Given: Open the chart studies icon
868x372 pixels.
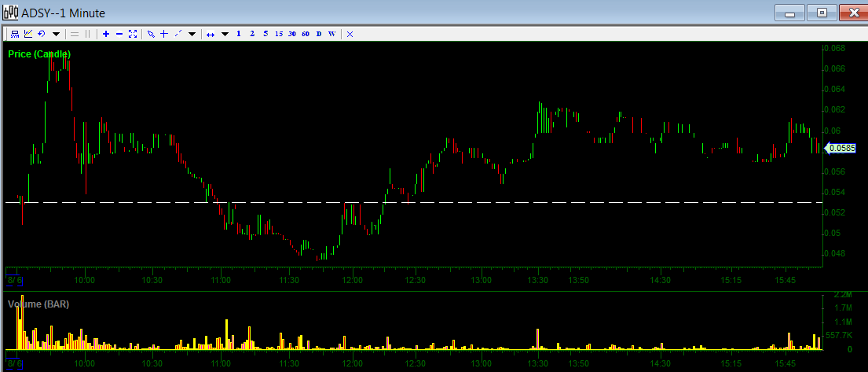Looking at the screenshot, I should tap(28, 34).
